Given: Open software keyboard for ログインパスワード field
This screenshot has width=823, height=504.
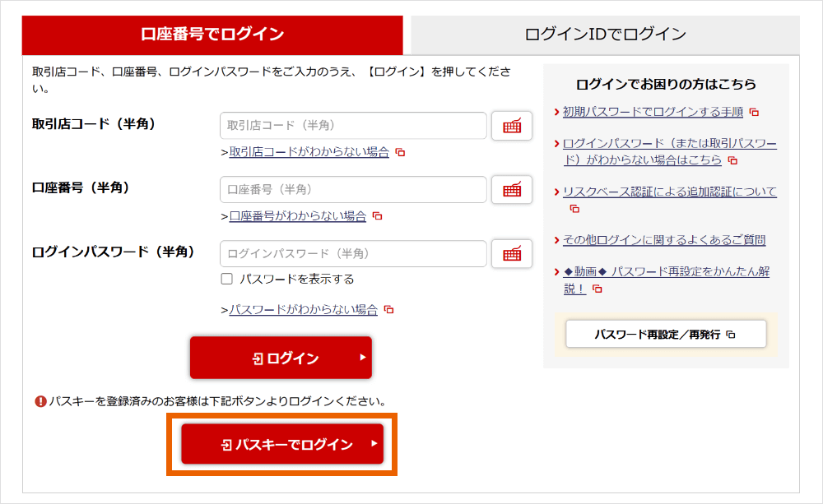Looking at the screenshot, I should click(512, 254).
